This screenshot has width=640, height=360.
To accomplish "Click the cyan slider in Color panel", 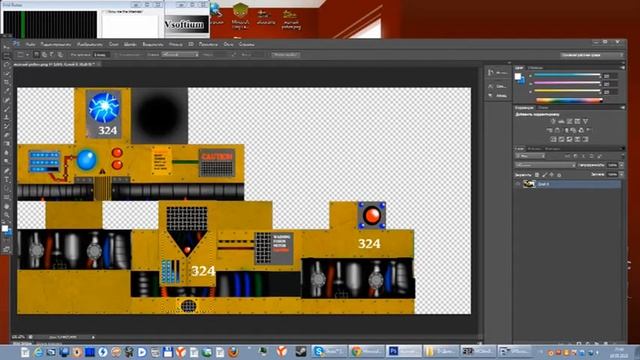I will pyautogui.click(x=567, y=75).
